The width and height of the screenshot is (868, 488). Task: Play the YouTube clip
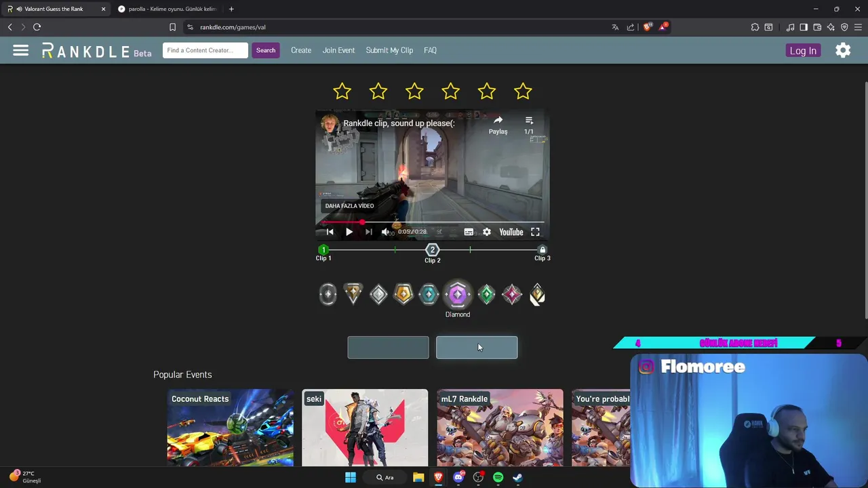[349, 232]
